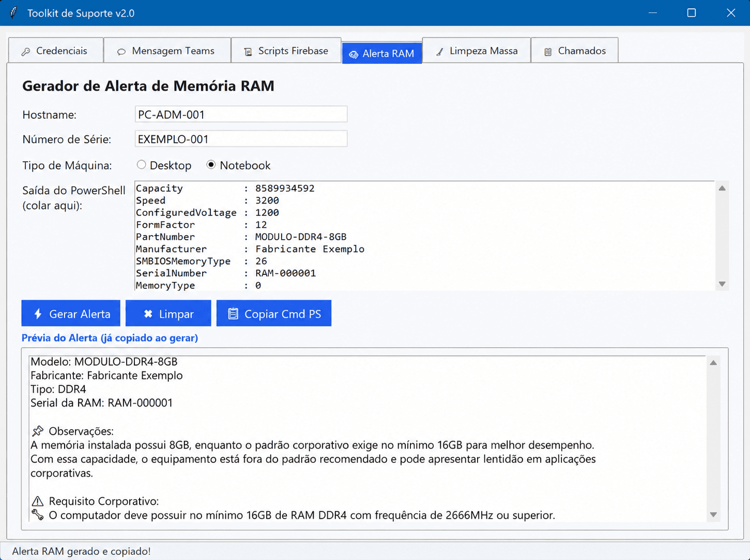Click the 'Speed : 3200' line
This screenshot has height=560, width=750.
pyautogui.click(x=207, y=200)
